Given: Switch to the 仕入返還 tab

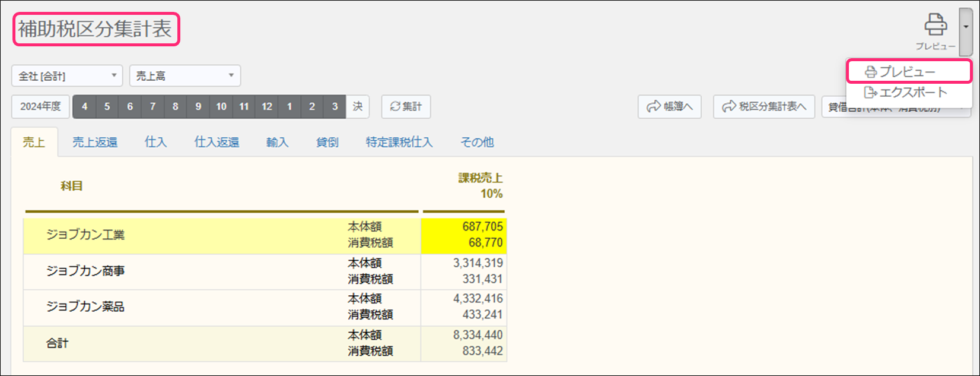Looking at the screenshot, I should 217,142.
